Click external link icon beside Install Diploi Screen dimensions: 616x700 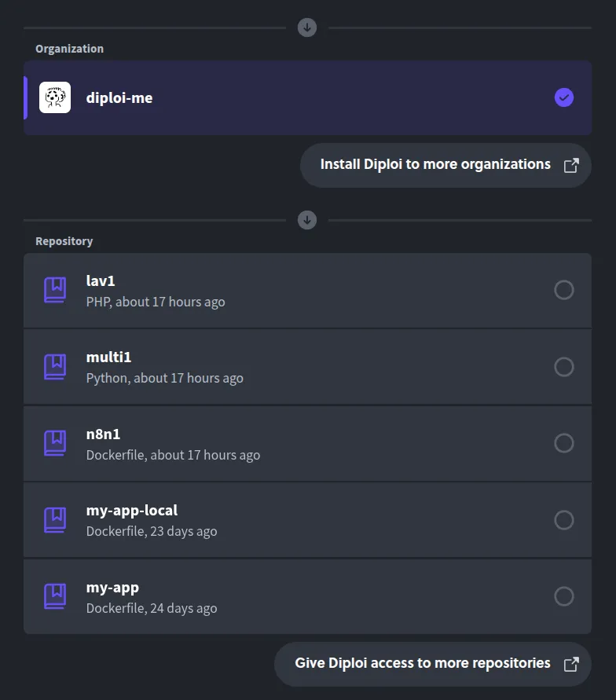click(x=572, y=165)
